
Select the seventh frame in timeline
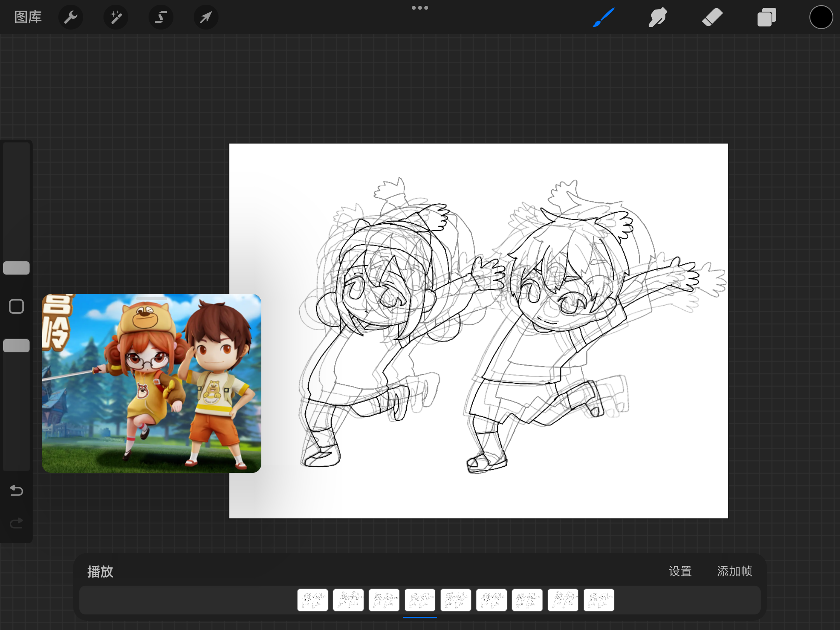(527, 600)
